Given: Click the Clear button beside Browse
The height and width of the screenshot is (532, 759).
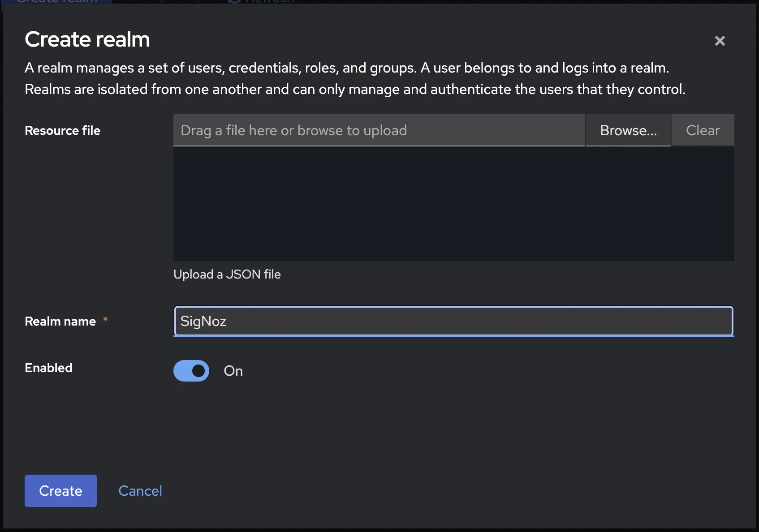Looking at the screenshot, I should (x=703, y=130).
